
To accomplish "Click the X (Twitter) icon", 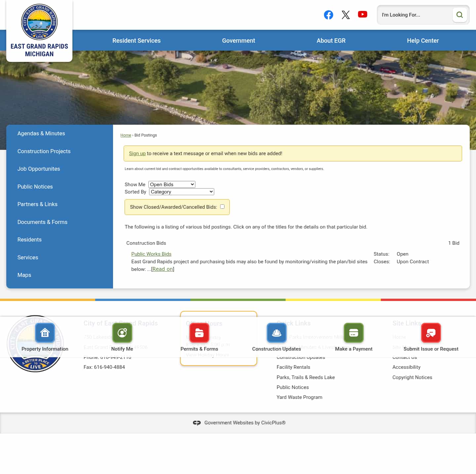I will 346,15.
